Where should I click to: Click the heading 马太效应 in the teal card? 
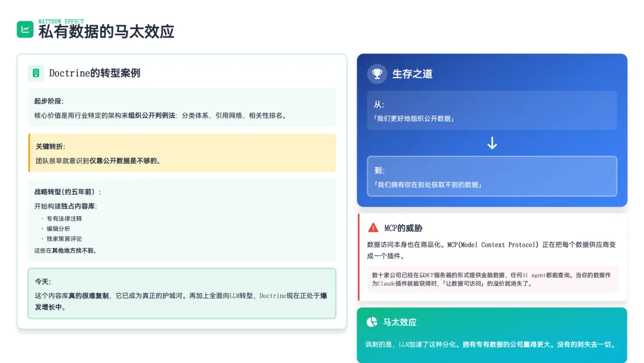point(400,322)
